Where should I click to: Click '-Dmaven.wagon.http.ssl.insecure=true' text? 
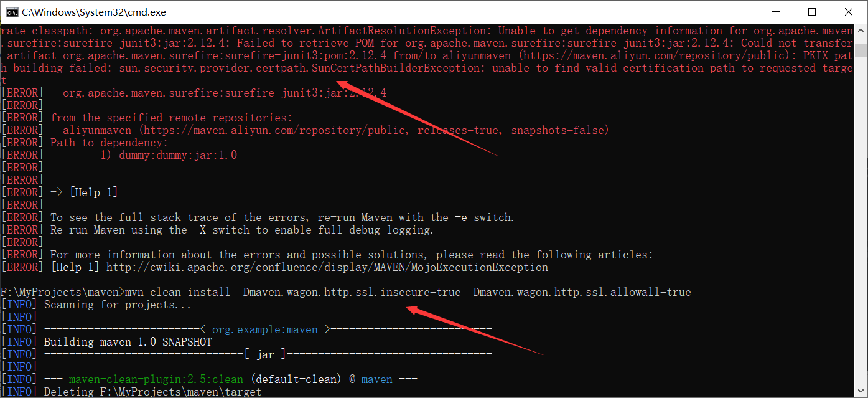[349, 292]
